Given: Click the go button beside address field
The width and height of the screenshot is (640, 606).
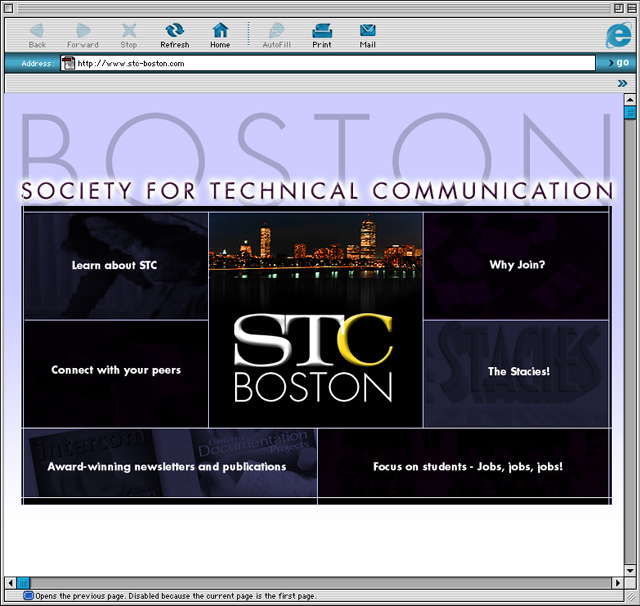Looking at the screenshot, I should 618,63.
